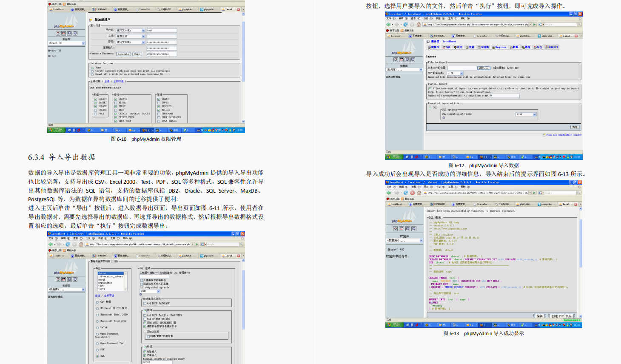Viewport: 621px width, 364px height.
Task: Open SQL compatibility mode NONE dropdown, Figure 6-12
Action: point(526,114)
